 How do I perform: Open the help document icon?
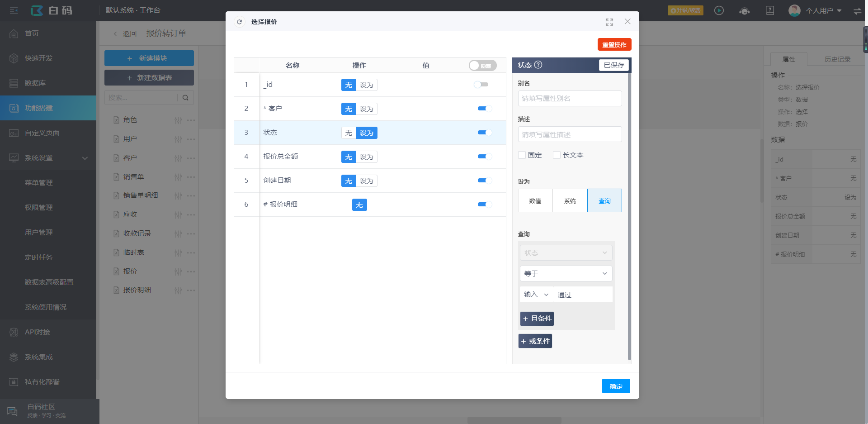[770, 10]
